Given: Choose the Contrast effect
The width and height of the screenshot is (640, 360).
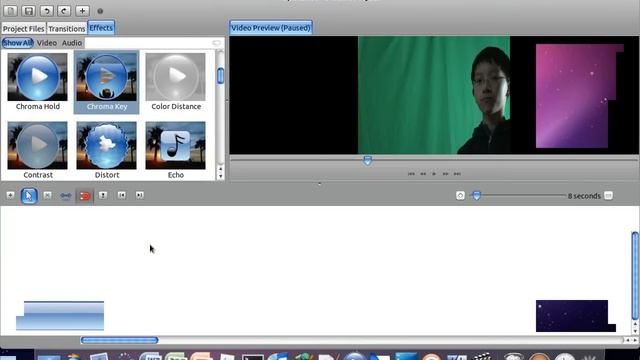Looking at the screenshot, I should point(38,150).
